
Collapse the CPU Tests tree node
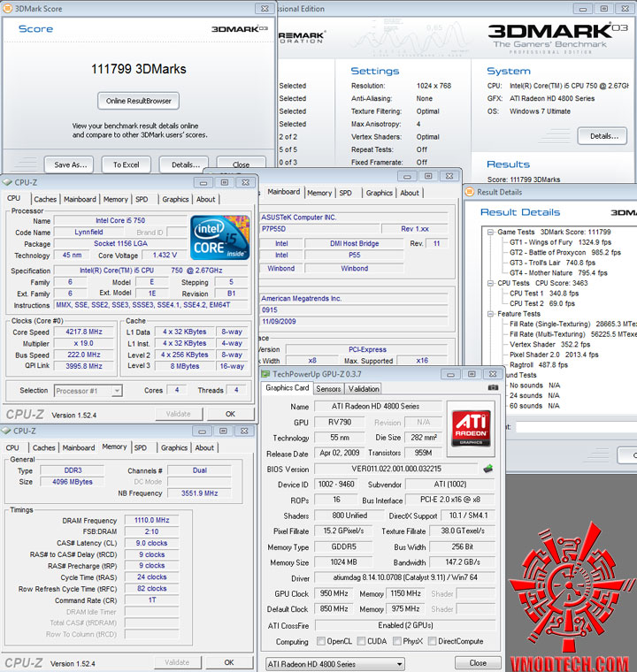[490, 283]
